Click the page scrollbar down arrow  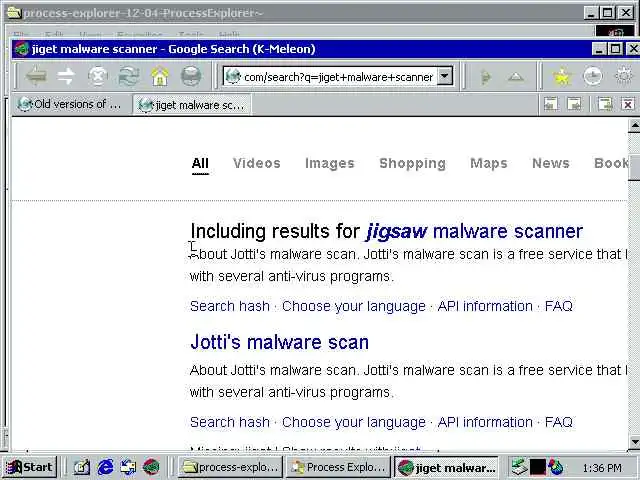[634, 442]
